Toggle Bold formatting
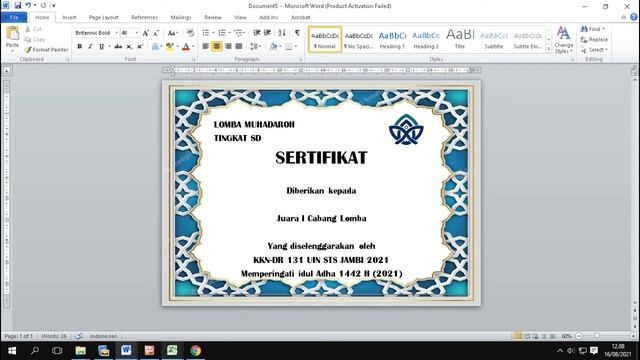The image size is (640, 360). 80,47
